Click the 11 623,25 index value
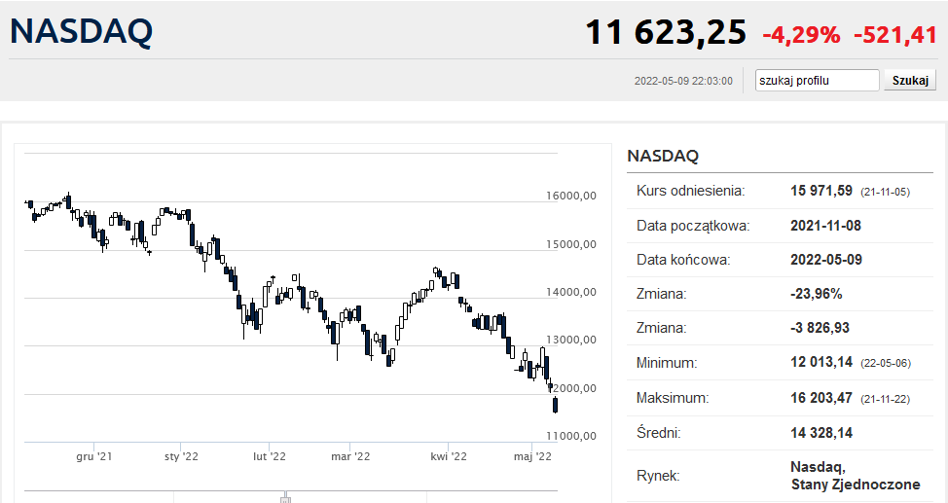 666,33
